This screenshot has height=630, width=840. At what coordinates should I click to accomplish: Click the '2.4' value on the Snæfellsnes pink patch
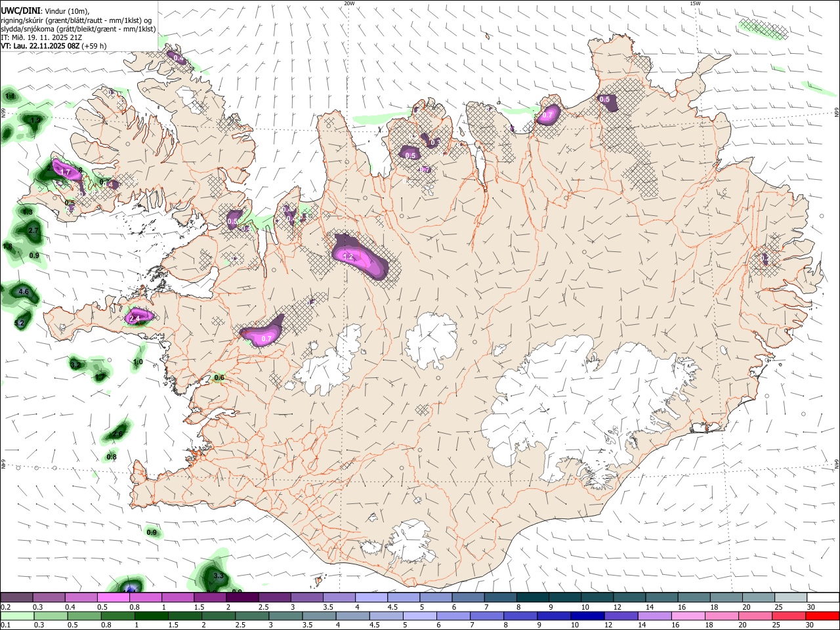(135, 318)
